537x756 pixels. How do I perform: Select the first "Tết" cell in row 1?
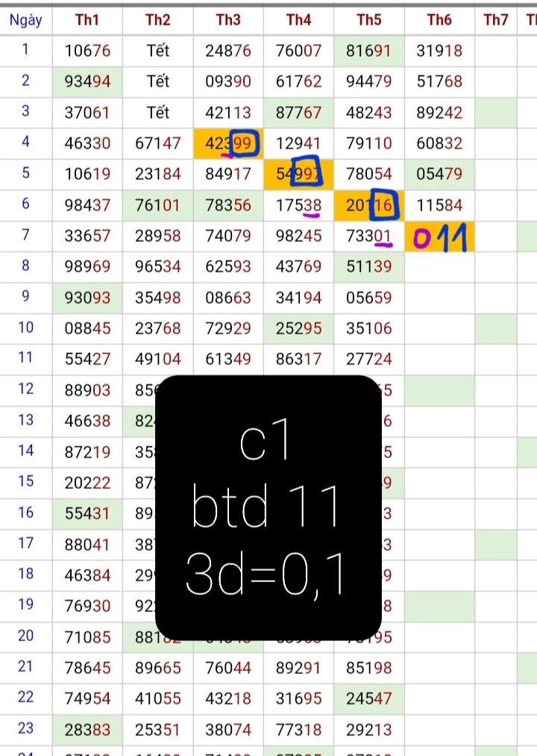[157, 51]
